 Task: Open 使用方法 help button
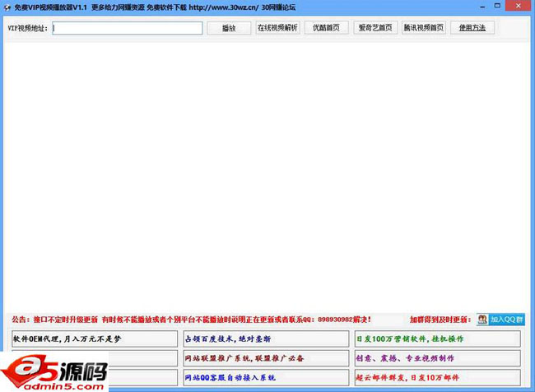(472, 28)
